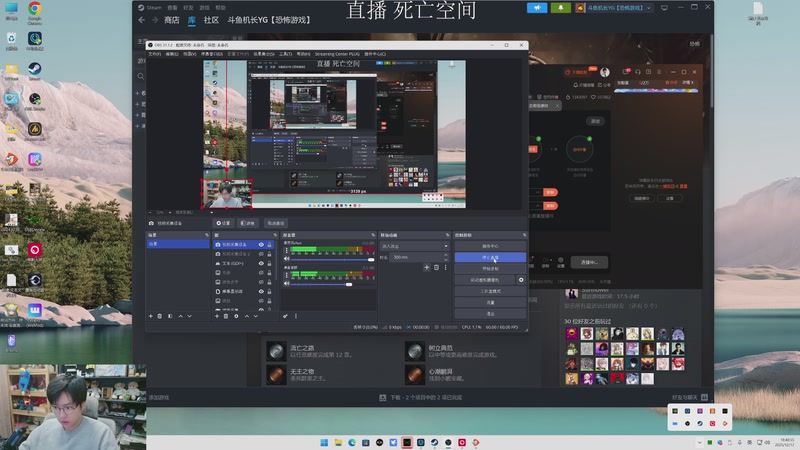Open source properties gear in sources toolbar
This screenshot has height=450, width=800.
(x=236, y=316)
